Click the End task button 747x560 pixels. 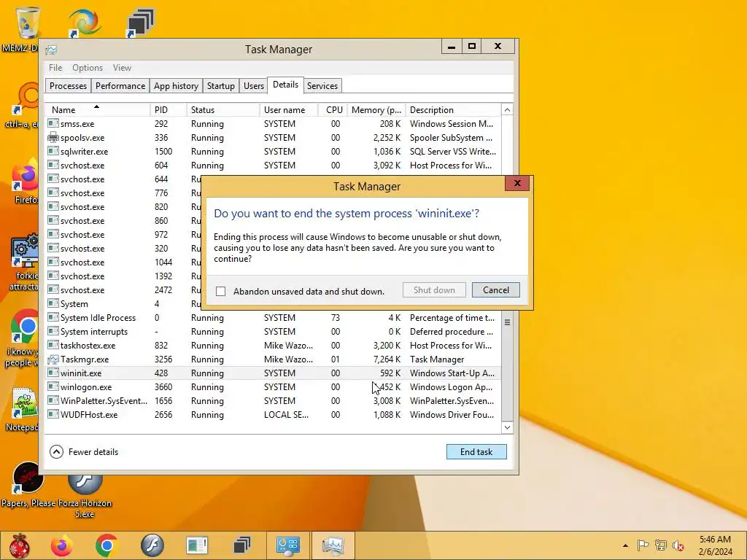coord(476,452)
